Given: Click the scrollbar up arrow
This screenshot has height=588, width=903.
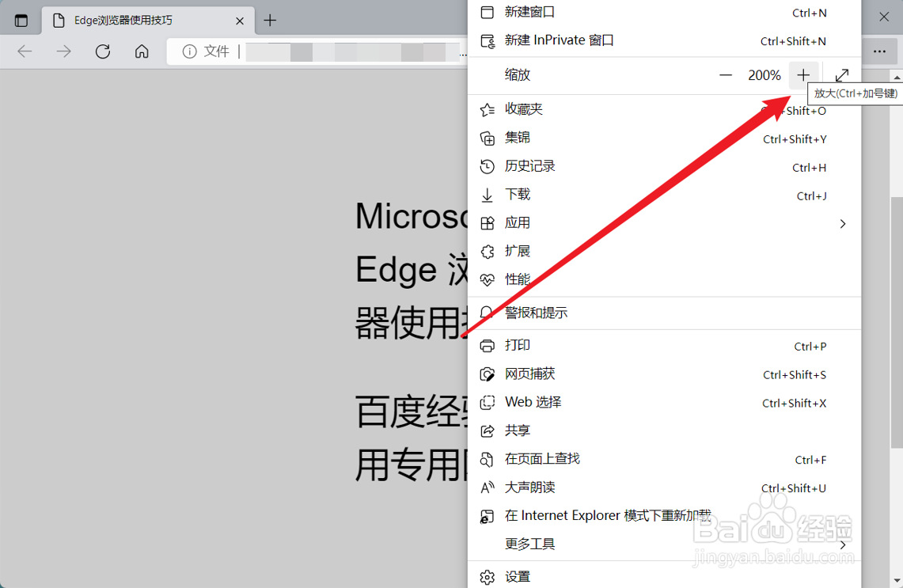Looking at the screenshot, I should 897,78.
